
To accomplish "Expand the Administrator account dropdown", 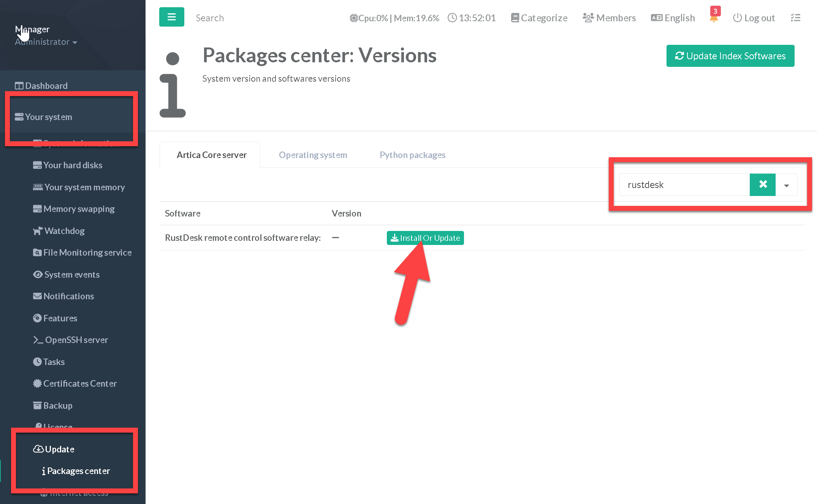I will tap(46, 42).
